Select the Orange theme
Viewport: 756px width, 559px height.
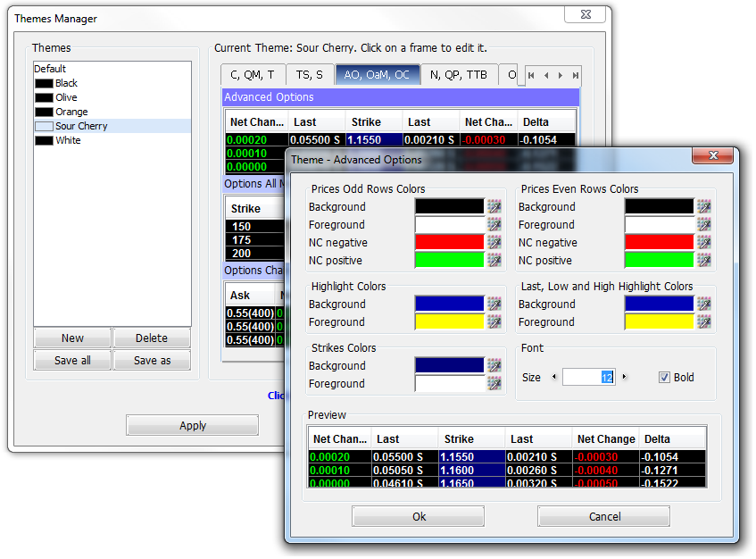pos(112,112)
